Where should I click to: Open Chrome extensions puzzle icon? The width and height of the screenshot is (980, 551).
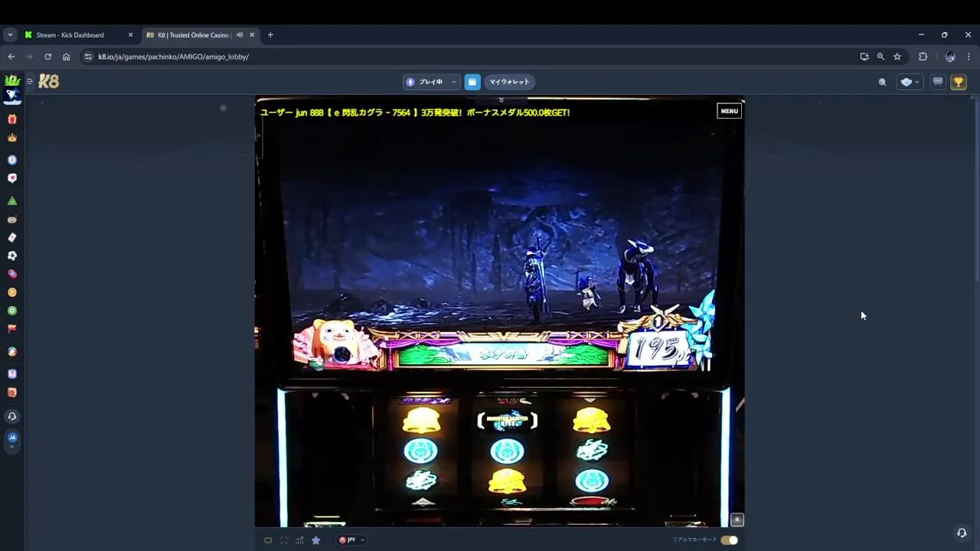tap(923, 57)
